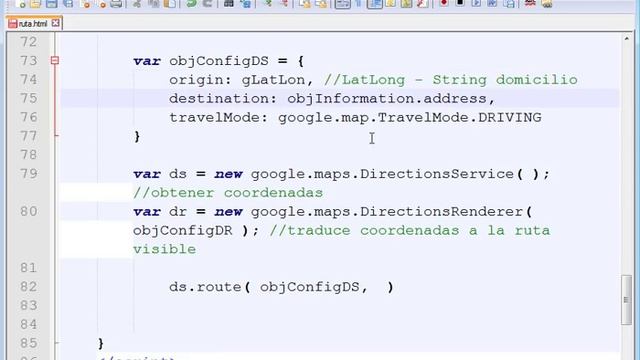
Task: Toggle Show All Characters (pilcrow) icon
Action: tap(359, 4)
